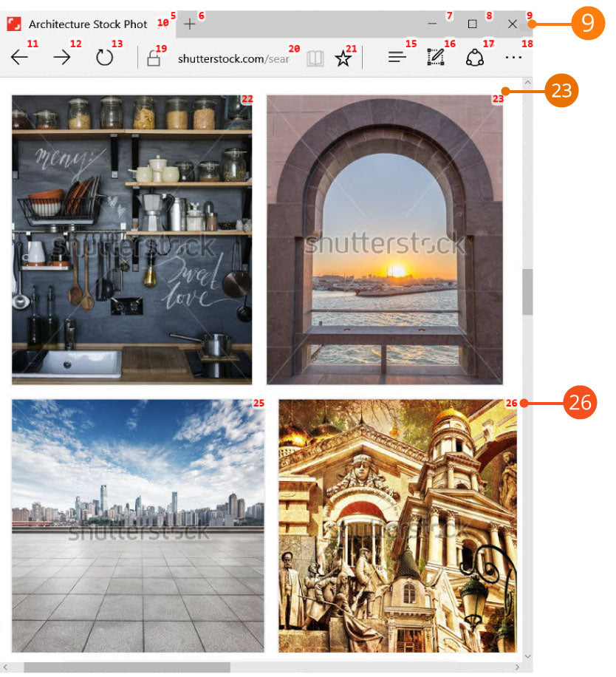Click vertical scrollbar down arrow
The image size is (616, 677).
527,656
